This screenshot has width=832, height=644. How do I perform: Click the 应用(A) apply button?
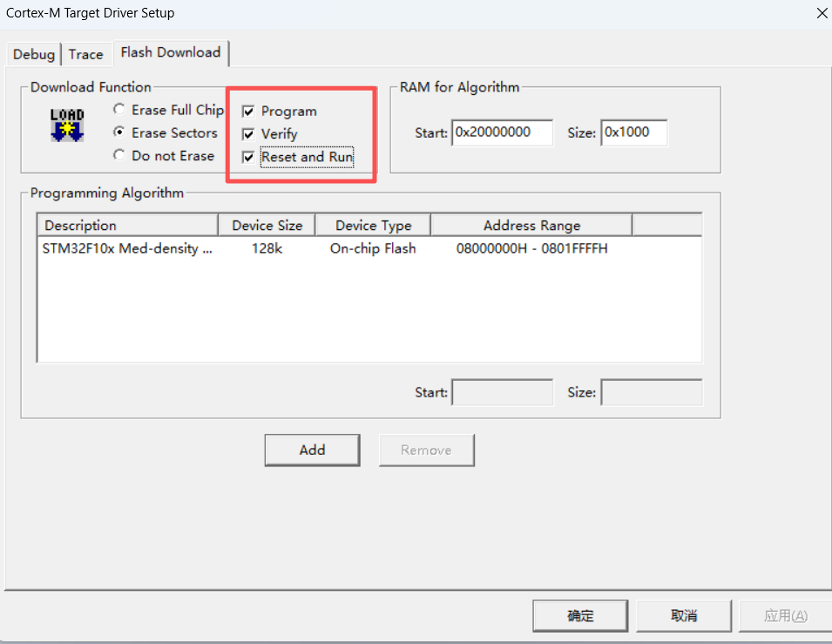[x=786, y=616]
